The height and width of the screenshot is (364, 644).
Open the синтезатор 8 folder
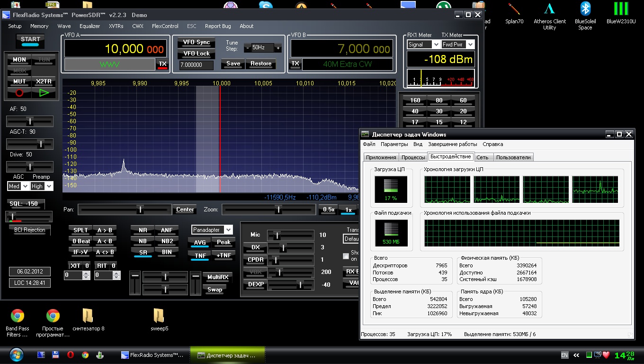click(x=88, y=319)
